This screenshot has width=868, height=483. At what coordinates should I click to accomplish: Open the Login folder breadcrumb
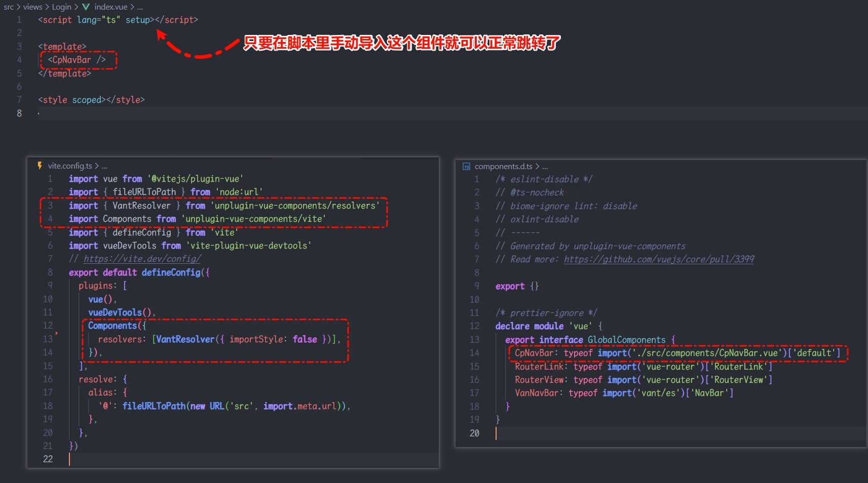(61, 7)
